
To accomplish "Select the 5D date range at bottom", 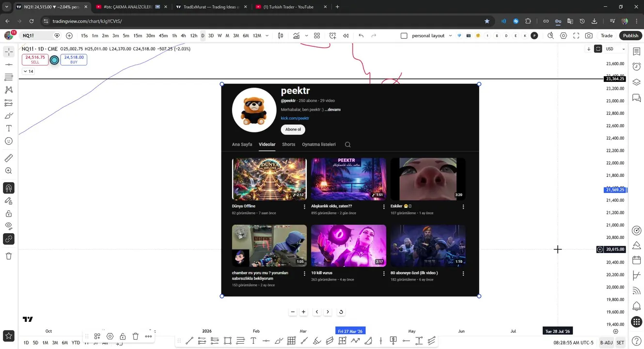I will point(35,343).
